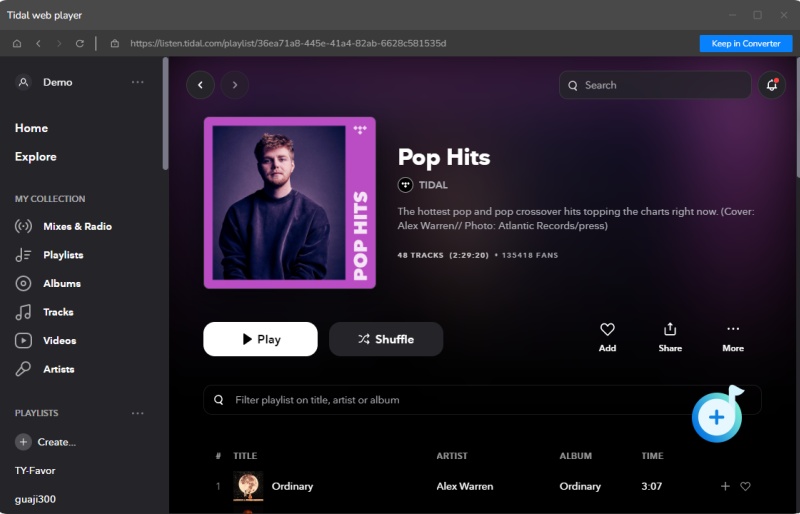Screen dimensions: 800x514
Task: Click the Ordinary track title
Action: (x=292, y=486)
